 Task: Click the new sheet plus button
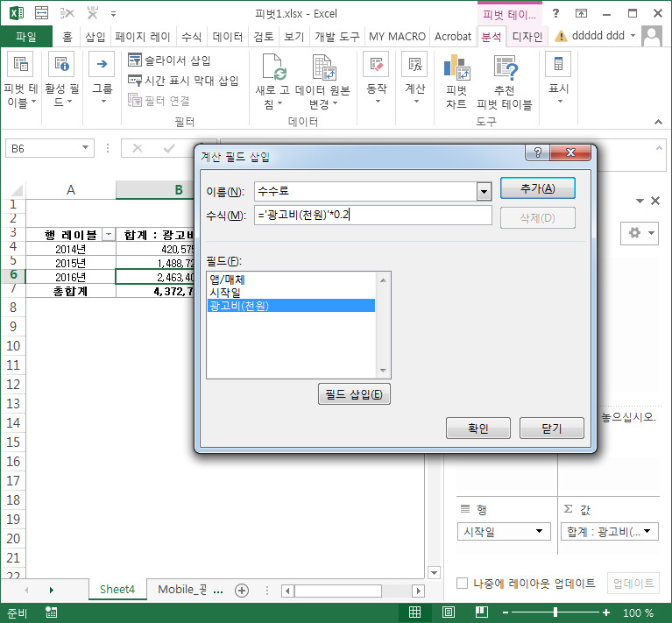[x=242, y=591]
